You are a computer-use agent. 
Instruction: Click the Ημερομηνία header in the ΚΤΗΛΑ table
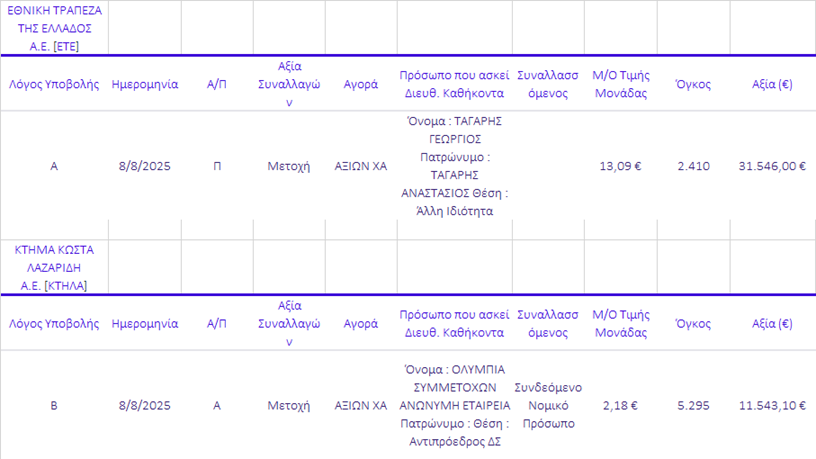click(145, 324)
